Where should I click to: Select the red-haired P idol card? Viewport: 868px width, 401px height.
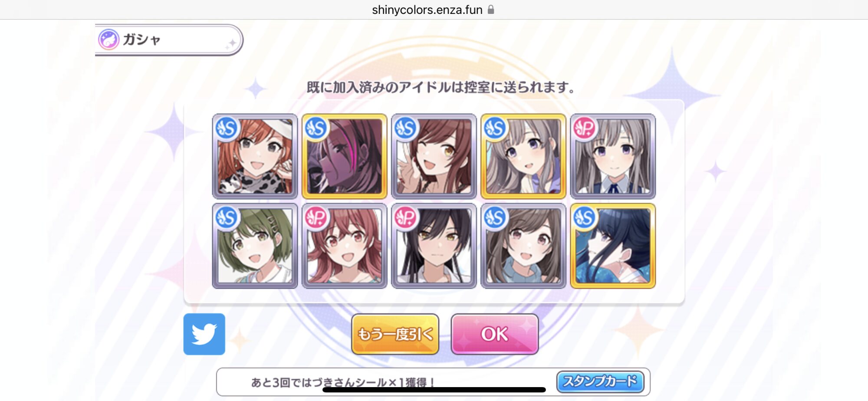click(x=344, y=246)
